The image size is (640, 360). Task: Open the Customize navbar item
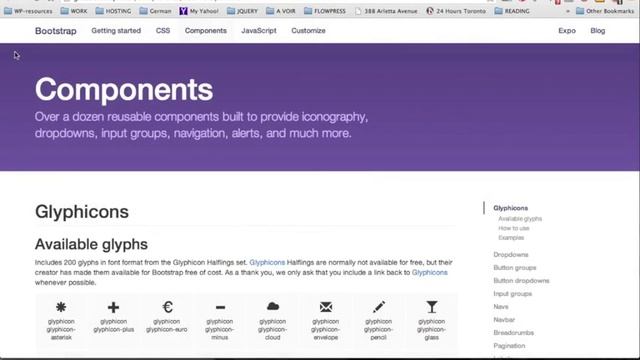[x=308, y=31]
